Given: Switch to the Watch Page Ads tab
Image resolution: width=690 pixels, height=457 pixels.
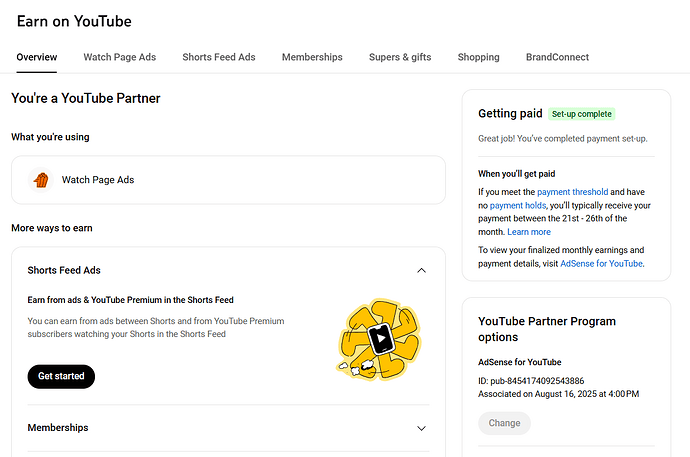Looking at the screenshot, I should pos(119,57).
